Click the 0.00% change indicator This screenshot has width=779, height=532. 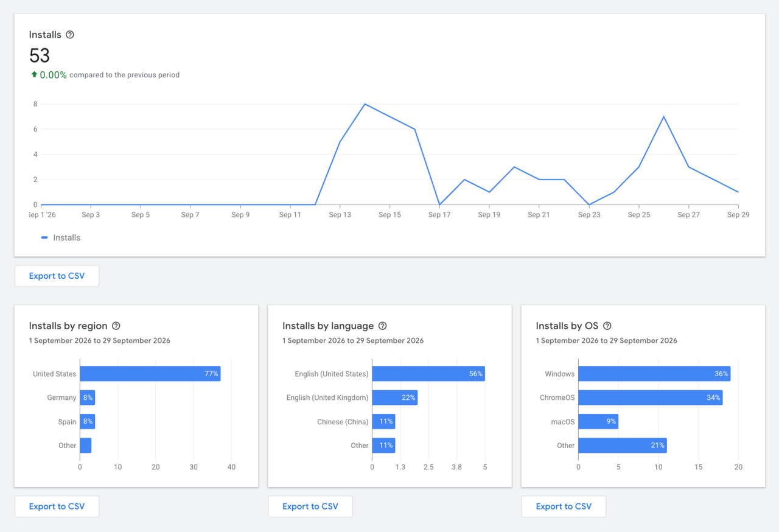point(49,75)
